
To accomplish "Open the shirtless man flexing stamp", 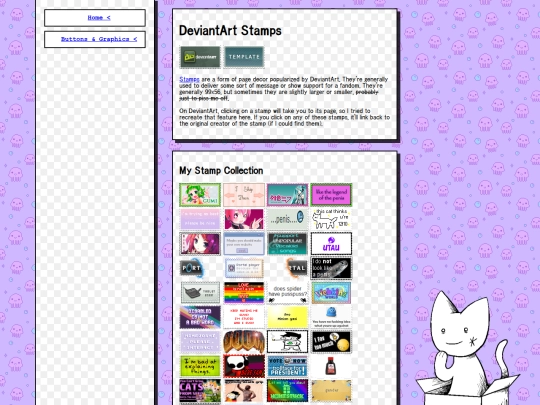I will click(244, 391).
